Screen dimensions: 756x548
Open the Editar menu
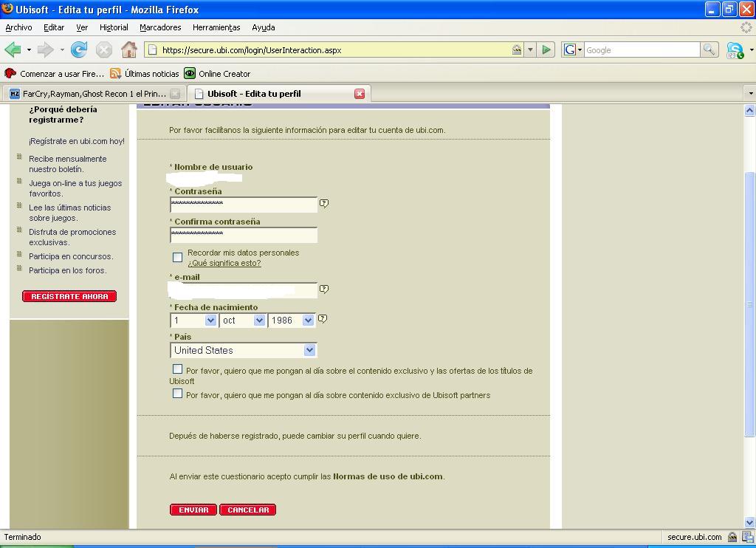(54, 27)
